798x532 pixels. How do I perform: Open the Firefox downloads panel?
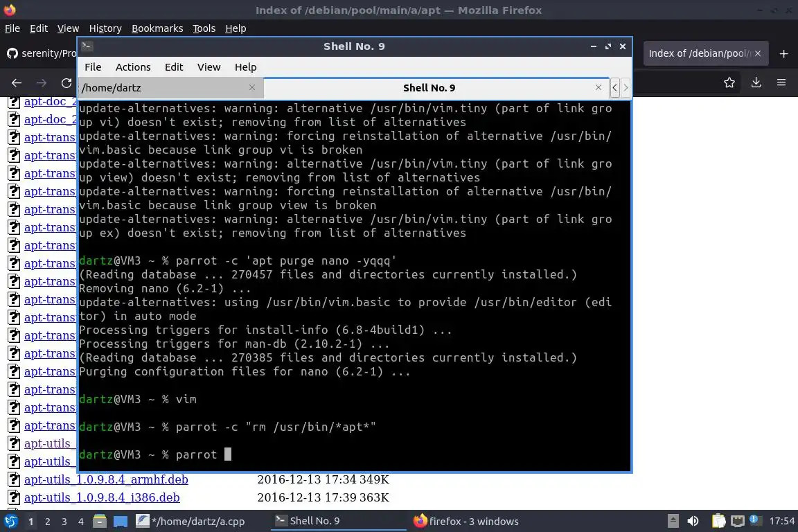point(756,82)
